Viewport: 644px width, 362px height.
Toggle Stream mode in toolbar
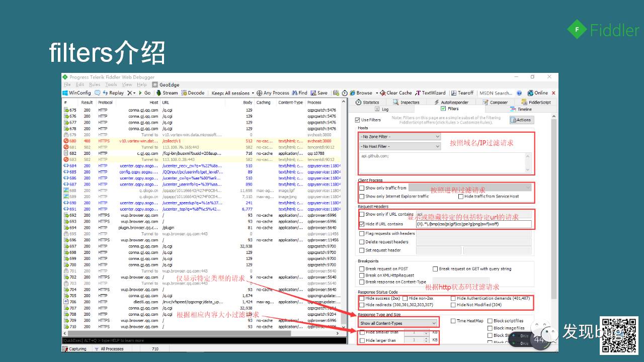(167, 93)
